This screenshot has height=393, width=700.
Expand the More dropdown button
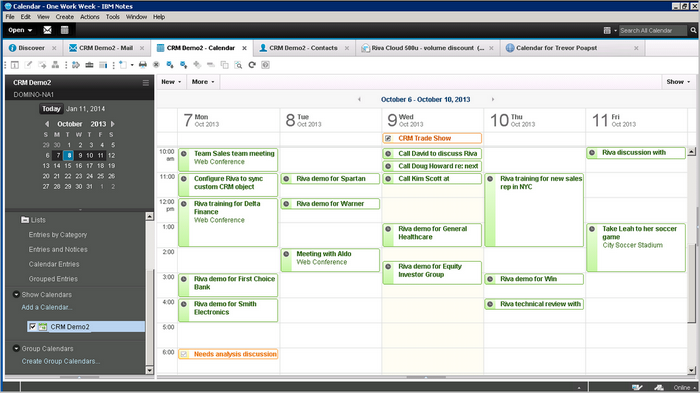coord(203,82)
